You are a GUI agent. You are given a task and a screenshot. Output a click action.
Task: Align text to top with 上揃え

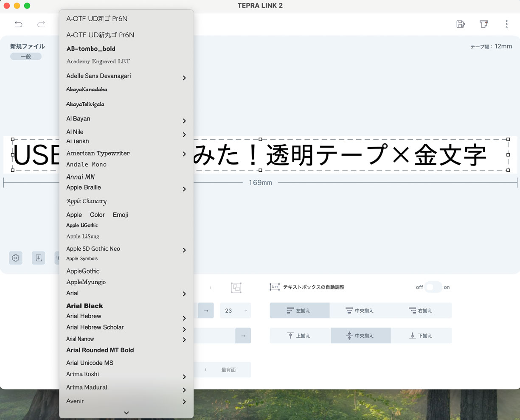click(300, 336)
